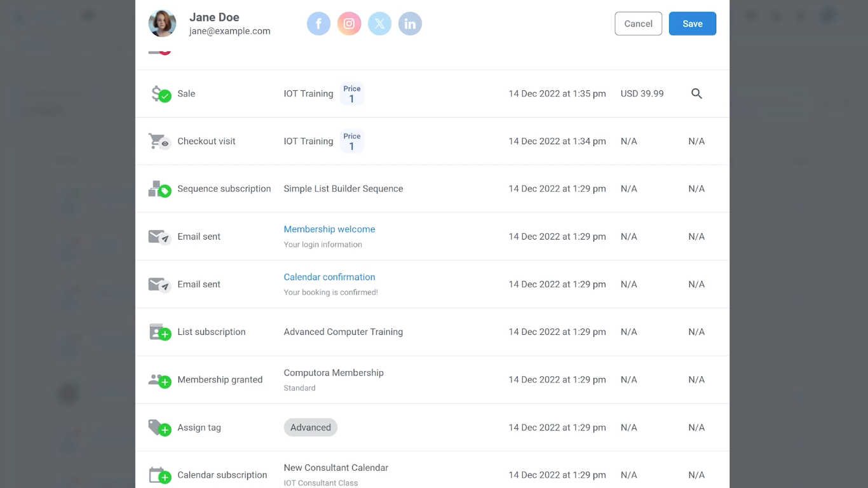
Task: Click the Sale dollar icon
Action: point(159,94)
